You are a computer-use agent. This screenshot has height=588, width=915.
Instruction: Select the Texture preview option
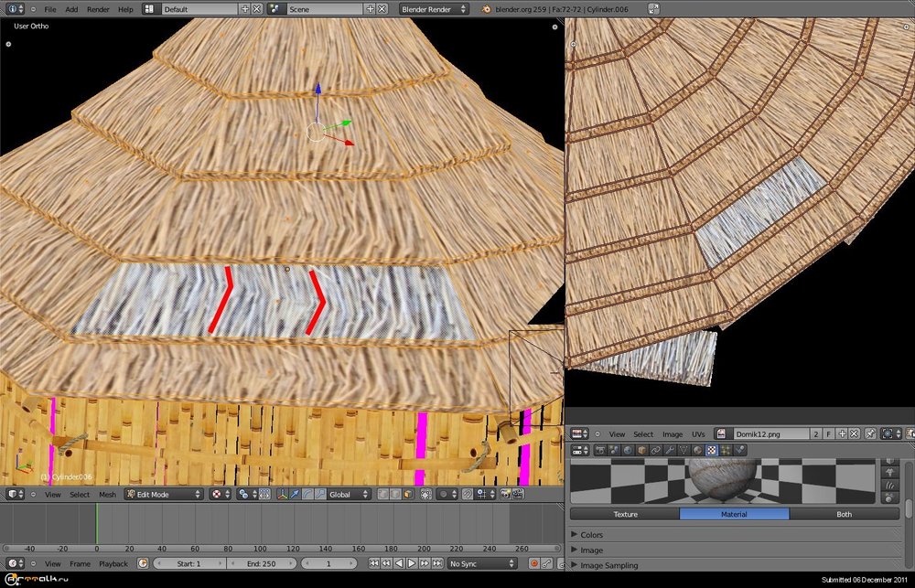(x=625, y=514)
